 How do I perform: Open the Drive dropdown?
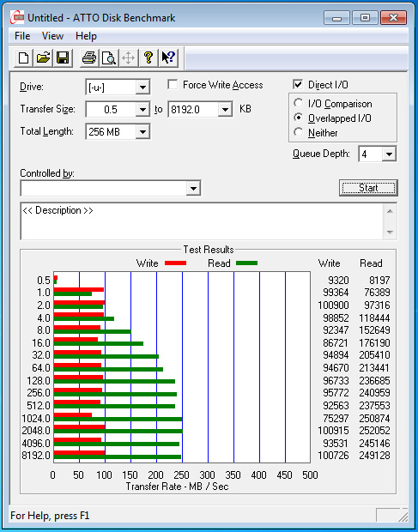click(x=142, y=88)
